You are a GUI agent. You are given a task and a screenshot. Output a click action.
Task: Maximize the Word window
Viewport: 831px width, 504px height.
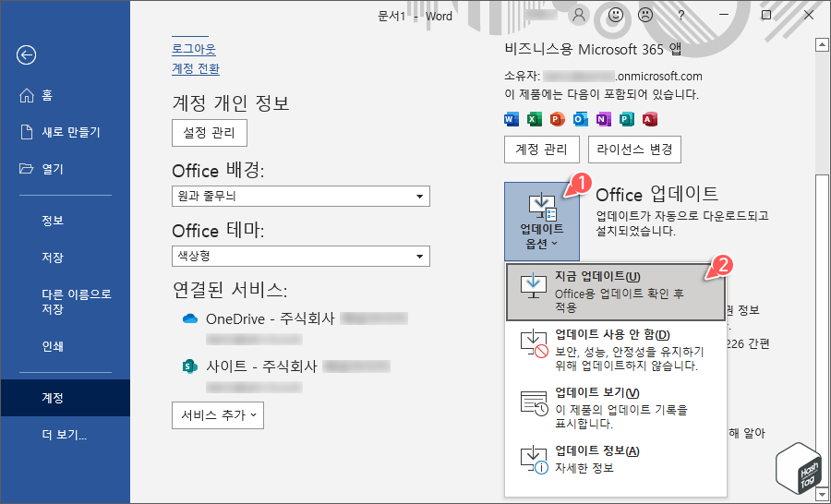click(x=766, y=16)
